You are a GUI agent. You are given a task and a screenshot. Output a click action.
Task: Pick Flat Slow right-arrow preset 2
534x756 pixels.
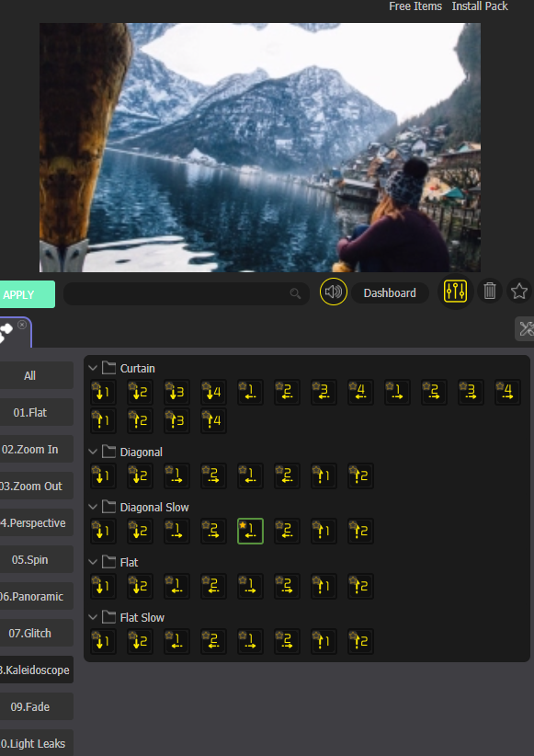coord(287,641)
